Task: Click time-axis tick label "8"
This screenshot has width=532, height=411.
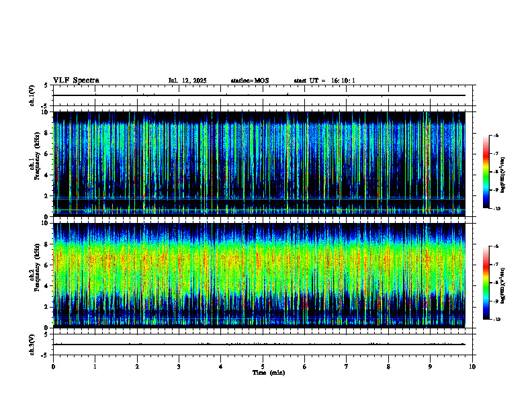Action: [388, 367]
